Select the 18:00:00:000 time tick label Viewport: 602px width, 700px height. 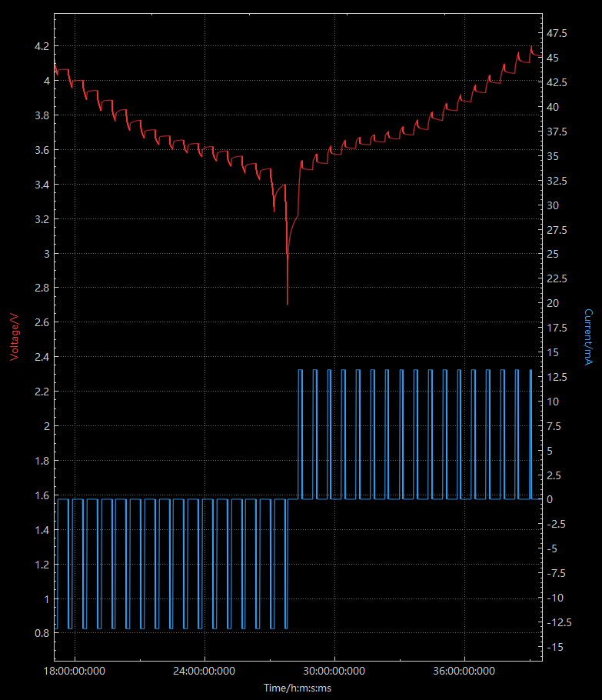75,671
